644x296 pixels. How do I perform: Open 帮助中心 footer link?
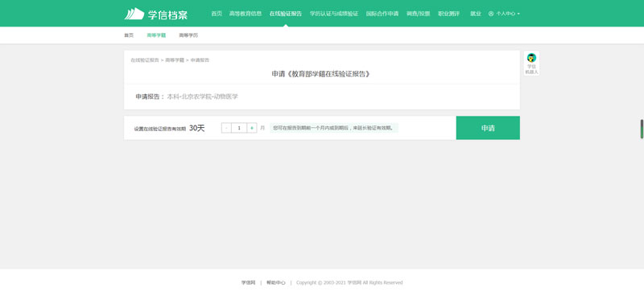click(275, 282)
